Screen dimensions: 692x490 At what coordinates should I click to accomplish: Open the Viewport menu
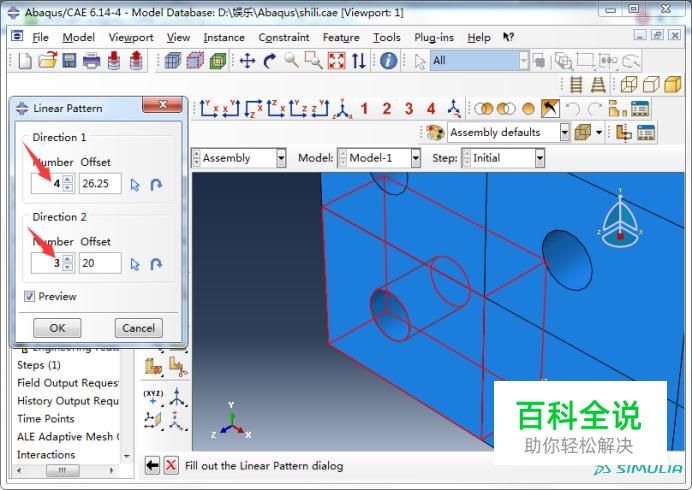tap(131, 38)
